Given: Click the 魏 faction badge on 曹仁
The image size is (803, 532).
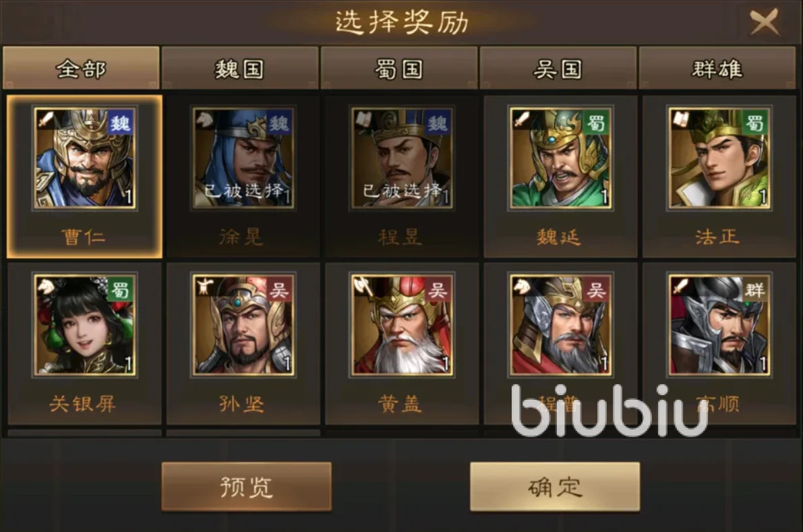Looking at the screenshot, I should click(121, 123).
